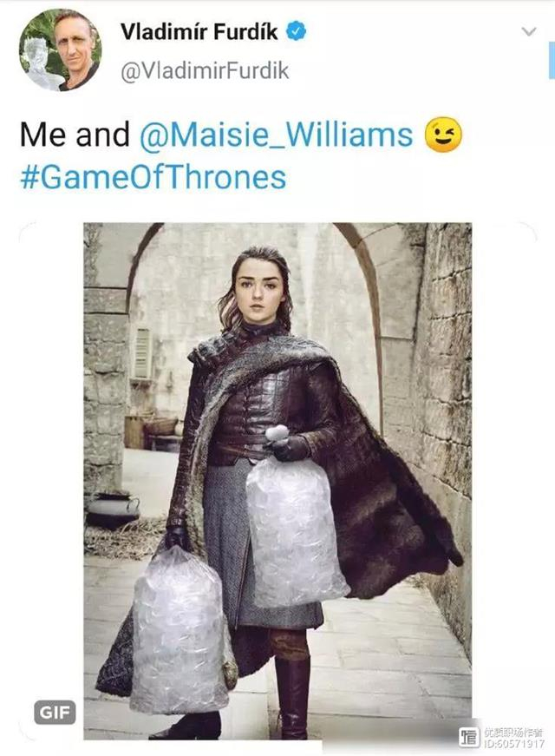Screen dimensions: 555x756
Task: Click the ice bag held at the hip
Action: coord(295,534)
